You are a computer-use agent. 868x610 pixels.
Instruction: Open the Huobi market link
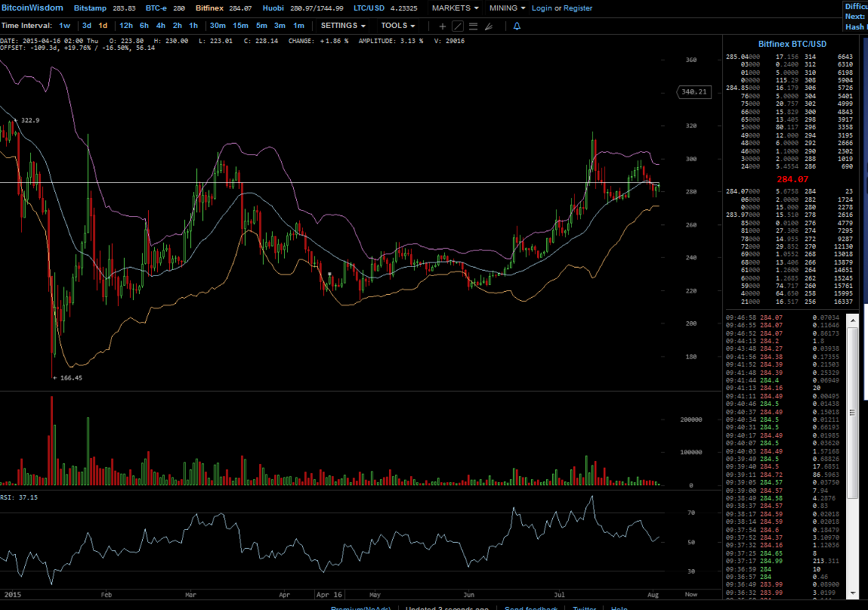tap(273, 8)
